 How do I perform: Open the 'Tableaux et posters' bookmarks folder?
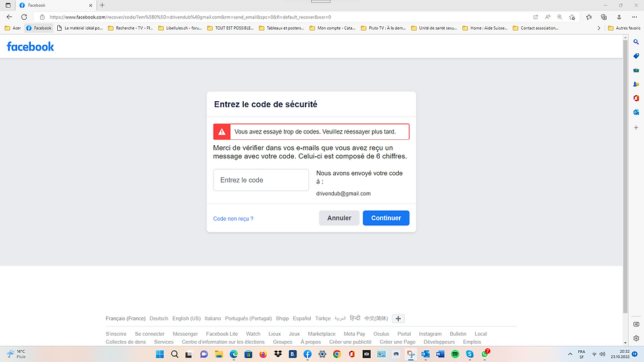(281, 28)
